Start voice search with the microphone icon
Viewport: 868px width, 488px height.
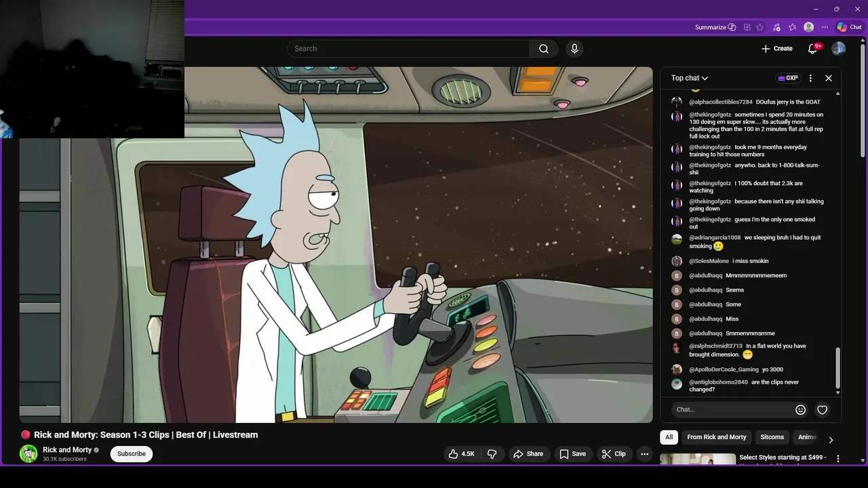[x=574, y=49]
